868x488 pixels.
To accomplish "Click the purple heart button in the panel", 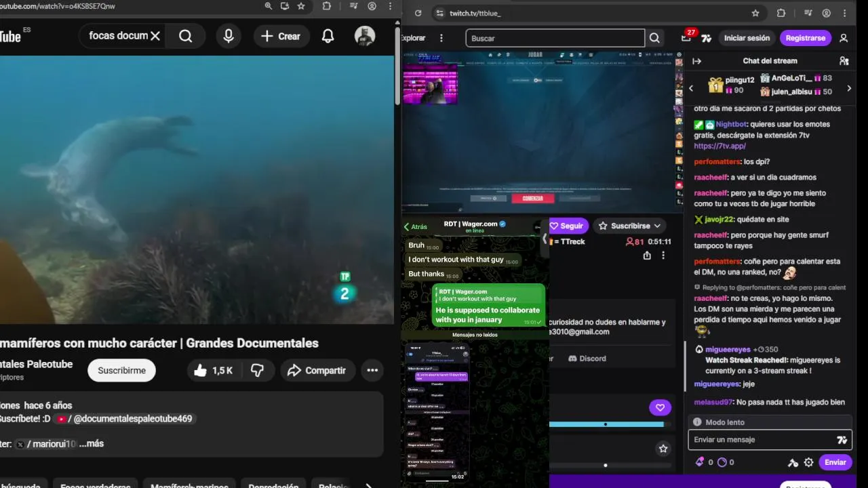I will (660, 407).
